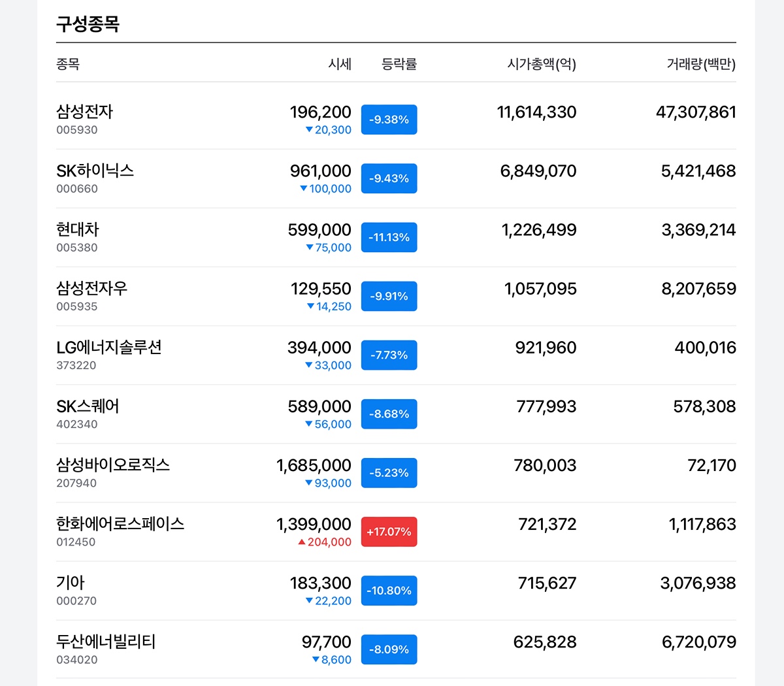Open the 삼성전자 stock link
This screenshot has height=686, width=784.
(x=84, y=112)
